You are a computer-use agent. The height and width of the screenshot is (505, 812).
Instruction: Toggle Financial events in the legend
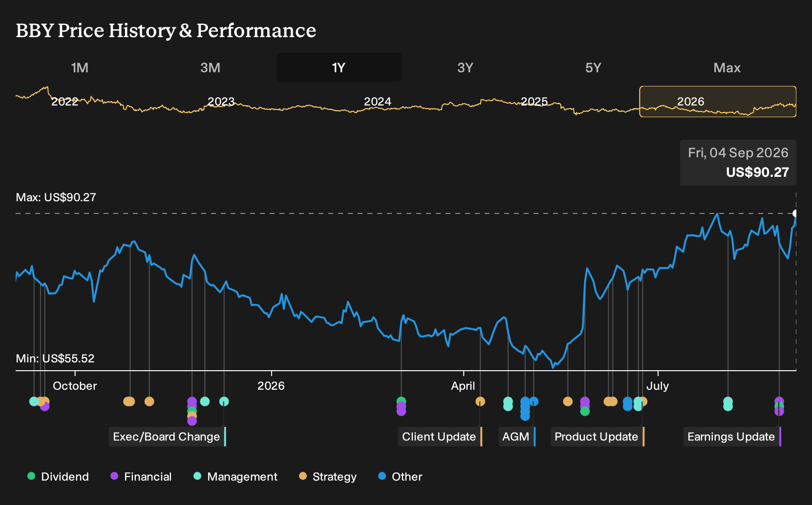pyautogui.click(x=141, y=477)
